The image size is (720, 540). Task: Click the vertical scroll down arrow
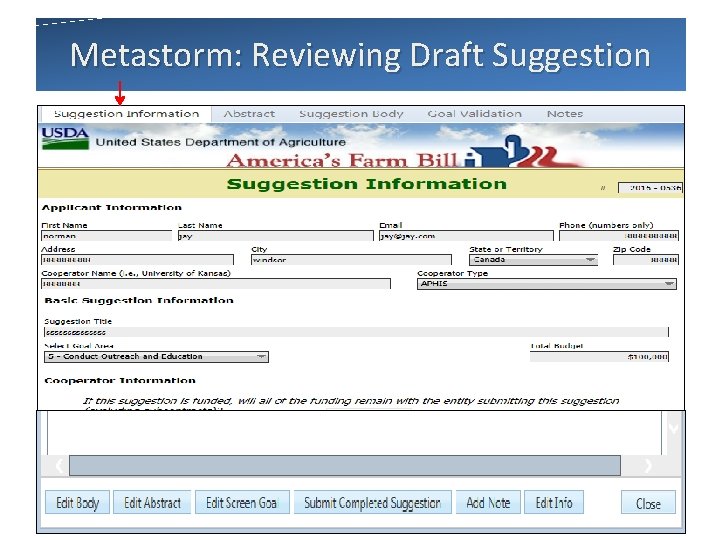(x=673, y=429)
